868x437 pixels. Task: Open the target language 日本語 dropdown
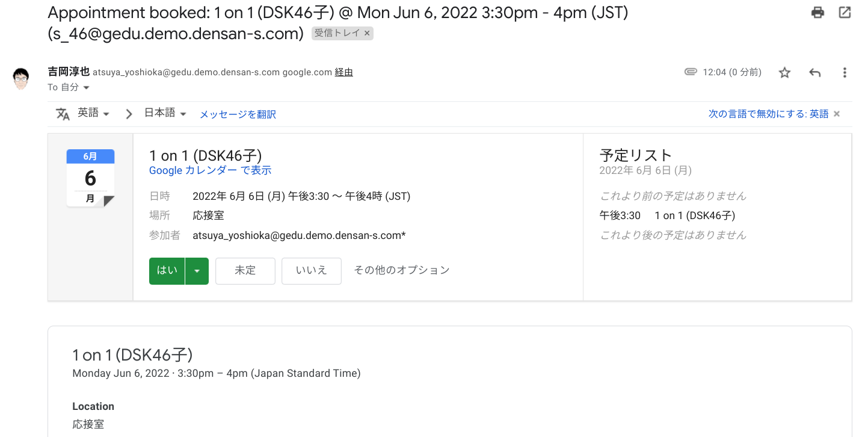click(x=166, y=113)
